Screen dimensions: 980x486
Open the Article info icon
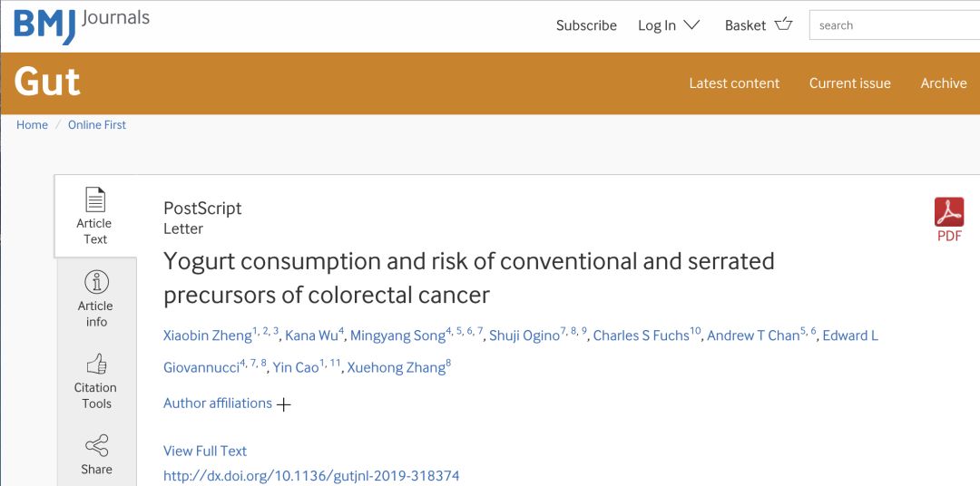click(x=95, y=282)
